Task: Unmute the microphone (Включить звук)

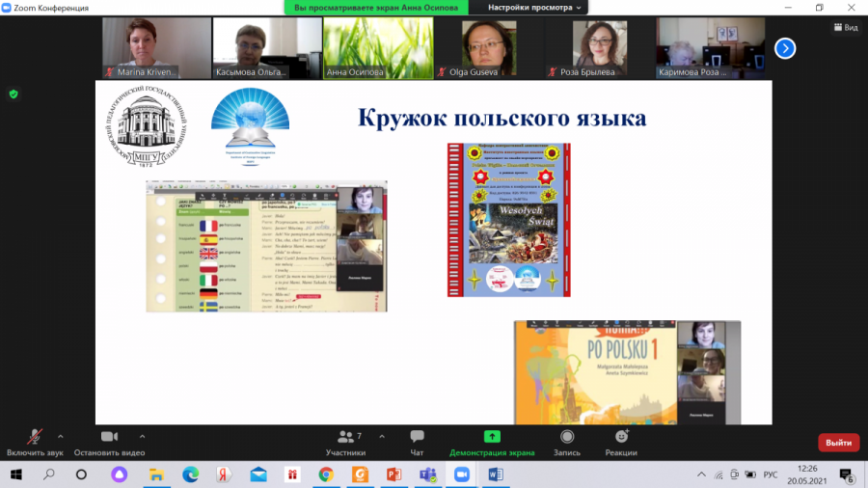Action: pos(35,437)
